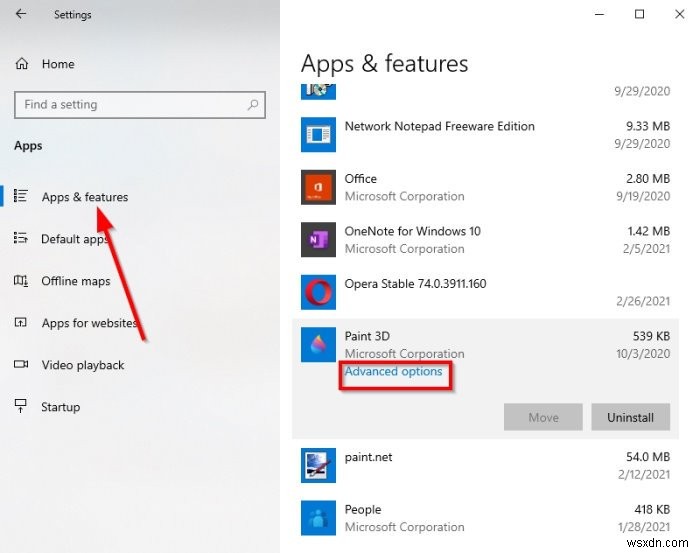Click the Paint 3D app icon
The width and height of the screenshot is (700, 553).
coord(318,345)
